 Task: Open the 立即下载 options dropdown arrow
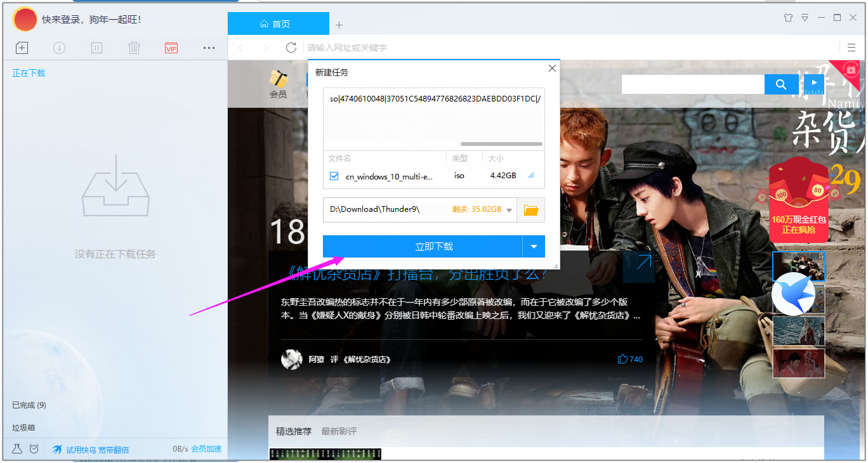click(534, 247)
